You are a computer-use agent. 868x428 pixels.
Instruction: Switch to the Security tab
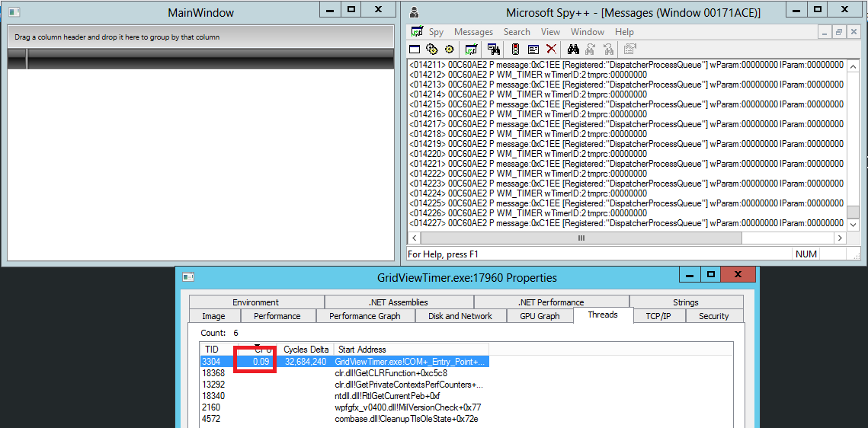point(713,316)
